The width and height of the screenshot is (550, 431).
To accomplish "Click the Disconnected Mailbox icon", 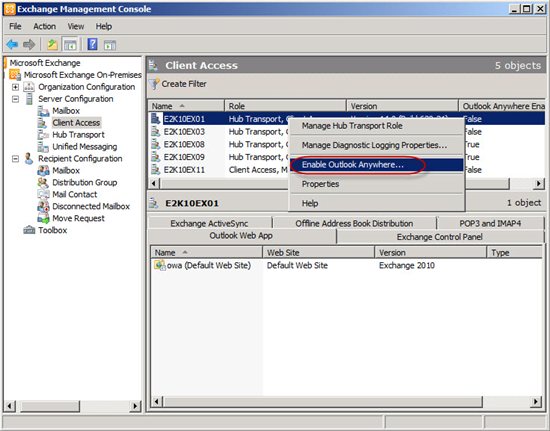I will (43, 206).
